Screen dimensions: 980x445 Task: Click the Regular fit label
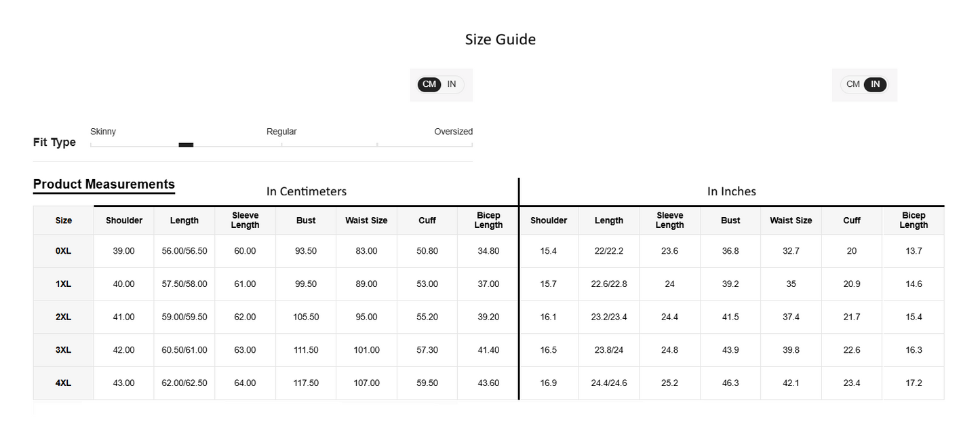click(x=281, y=132)
